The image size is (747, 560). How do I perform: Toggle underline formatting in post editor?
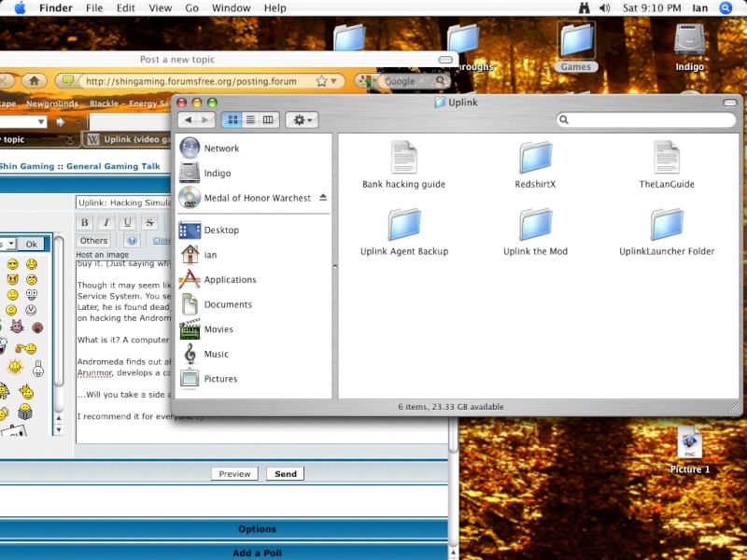pyautogui.click(x=128, y=222)
